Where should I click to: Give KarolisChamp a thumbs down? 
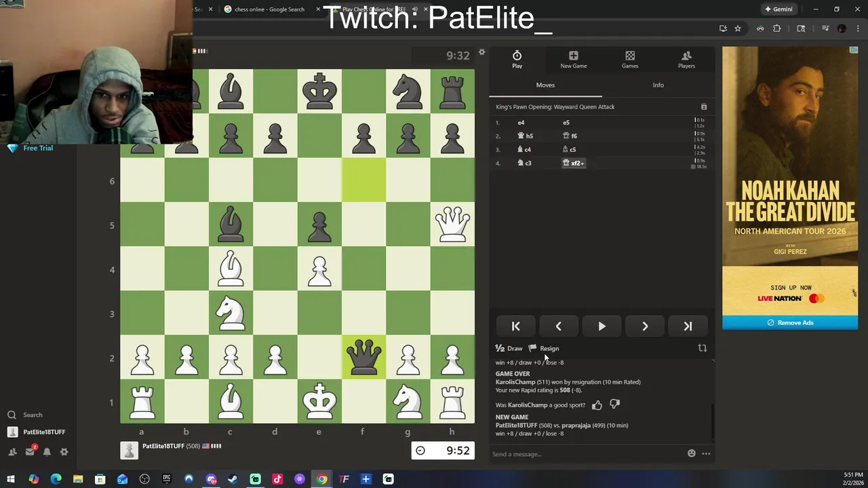tap(614, 405)
